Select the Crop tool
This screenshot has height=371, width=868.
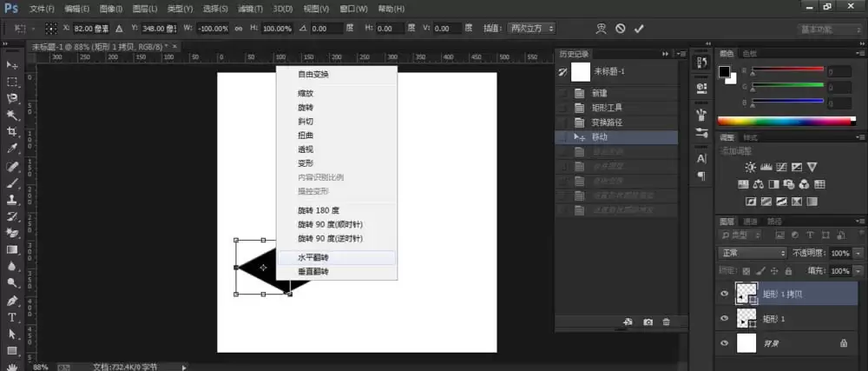click(12, 132)
